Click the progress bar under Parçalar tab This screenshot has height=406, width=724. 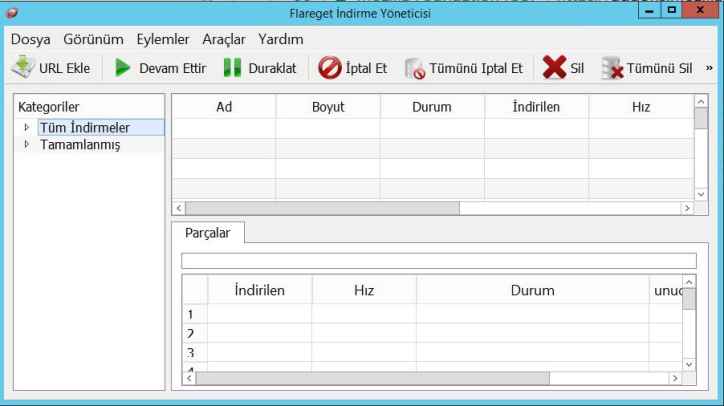click(x=437, y=260)
